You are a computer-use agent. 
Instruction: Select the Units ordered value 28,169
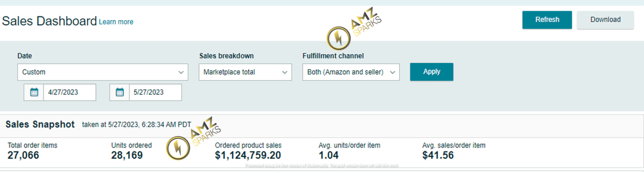[127, 155]
